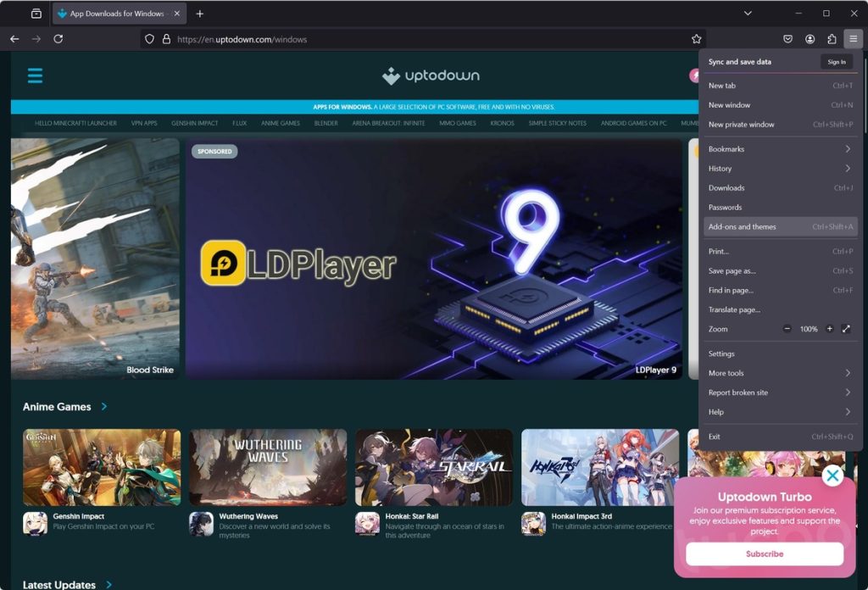The width and height of the screenshot is (868, 590).
Task: Open Wuthering Waves game thumbnail
Action: point(268,467)
